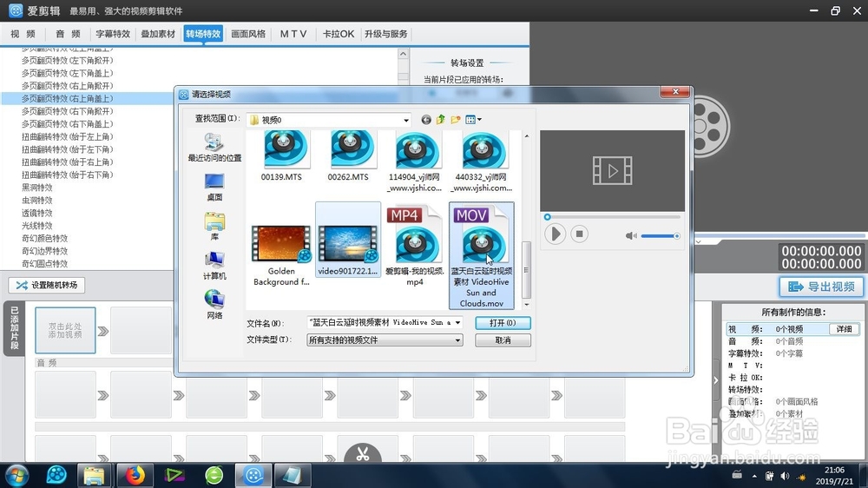Close the 请选择视频 dialog
This screenshot has height=488, width=868.
tap(674, 92)
